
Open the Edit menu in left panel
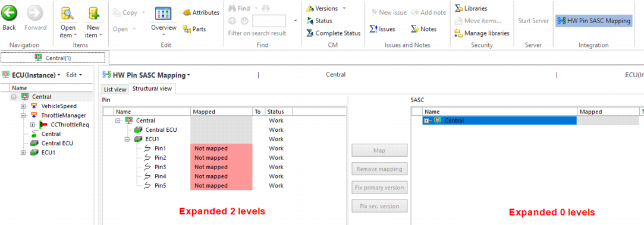(74, 75)
